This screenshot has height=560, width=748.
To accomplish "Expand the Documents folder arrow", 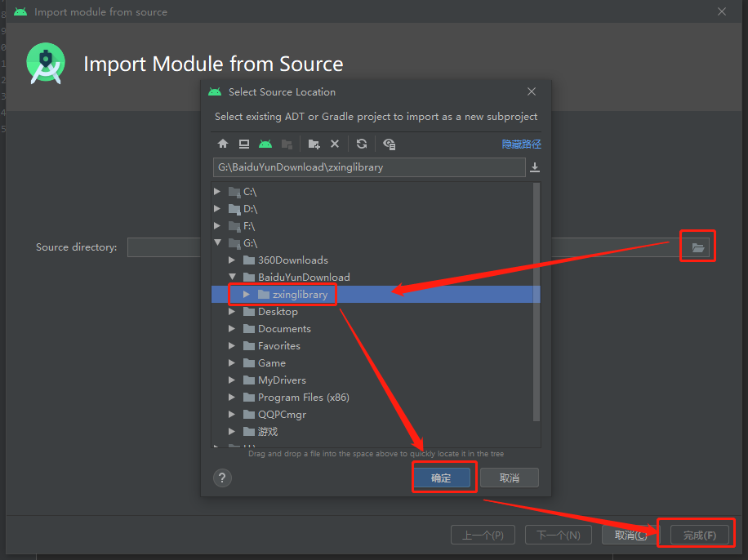I will click(x=232, y=329).
